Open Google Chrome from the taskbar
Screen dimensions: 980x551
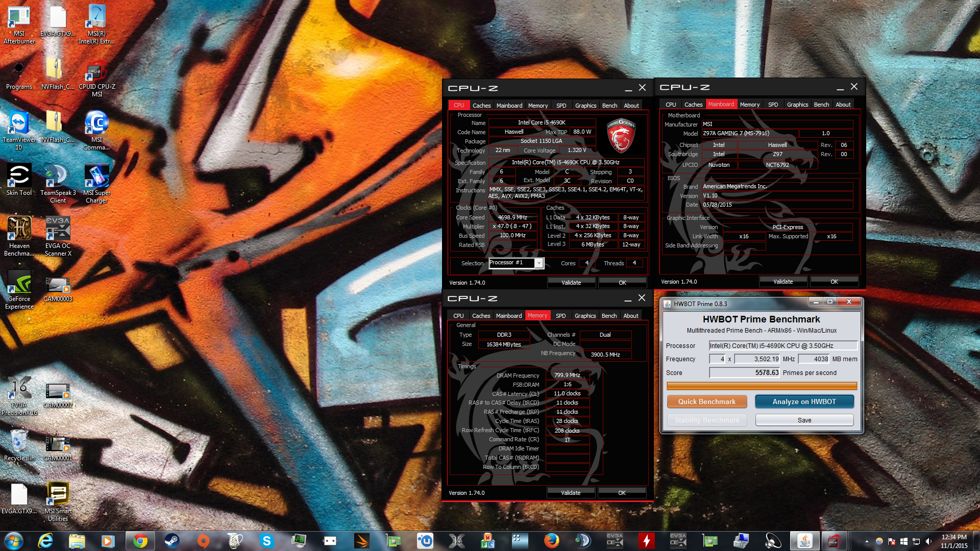[x=140, y=541]
